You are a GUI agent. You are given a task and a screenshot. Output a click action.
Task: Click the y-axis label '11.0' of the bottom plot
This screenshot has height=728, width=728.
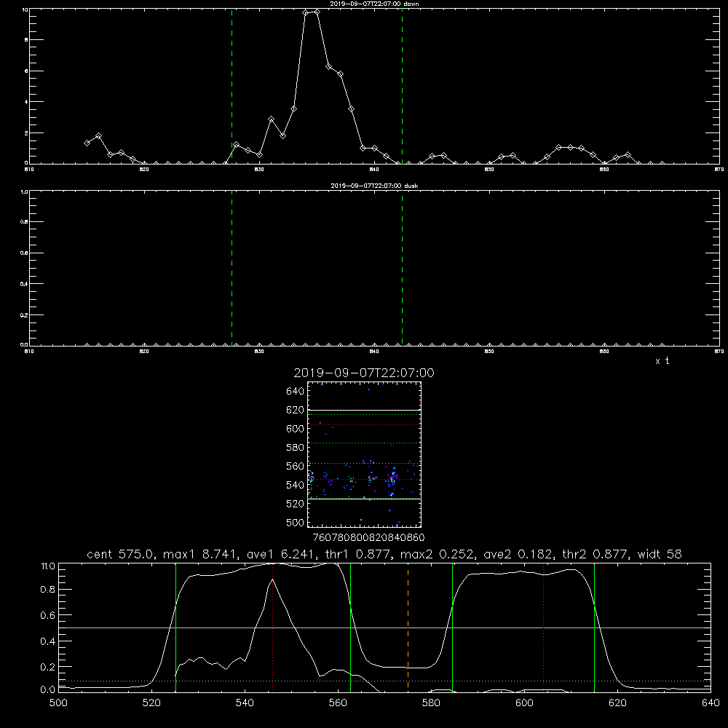(x=48, y=566)
